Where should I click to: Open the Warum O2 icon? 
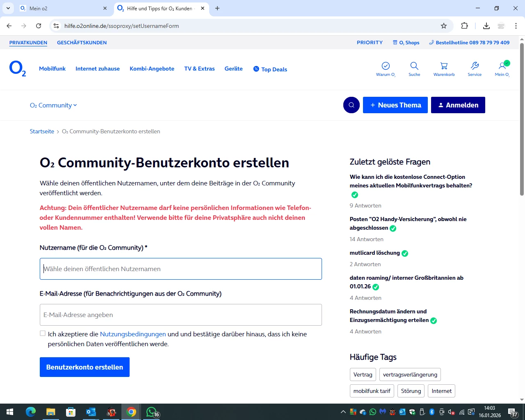click(386, 69)
